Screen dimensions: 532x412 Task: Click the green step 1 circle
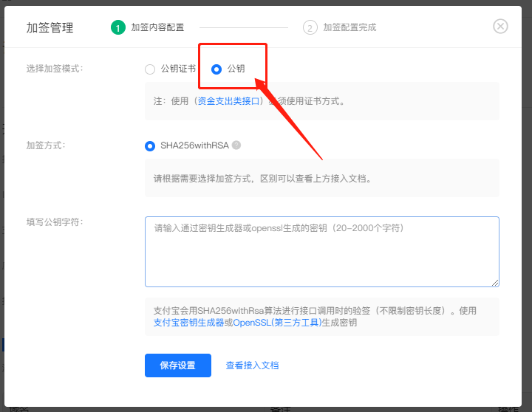click(x=117, y=27)
